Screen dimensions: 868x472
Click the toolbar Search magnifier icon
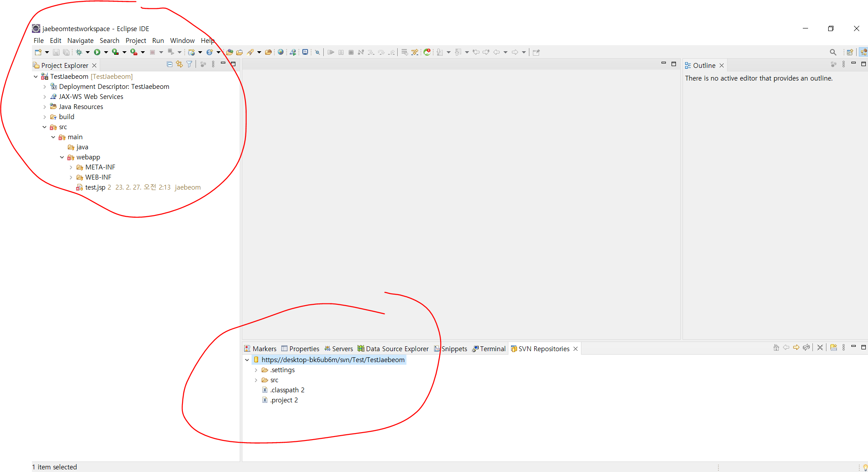click(833, 53)
